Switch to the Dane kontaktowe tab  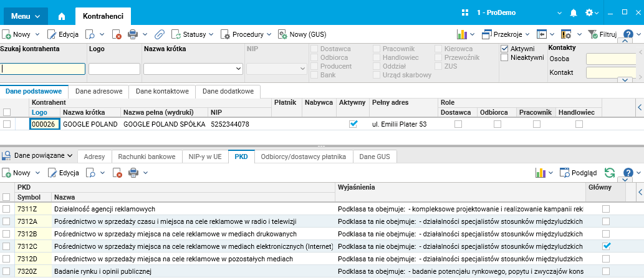pyautogui.click(x=162, y=91)
